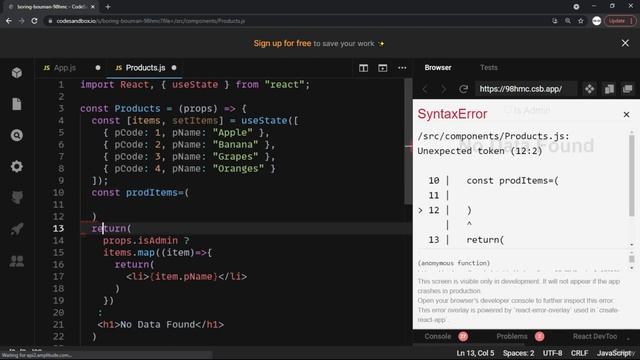Go forward in the preview browser
This screenshot has height=360, width=640.
point(444,89)
